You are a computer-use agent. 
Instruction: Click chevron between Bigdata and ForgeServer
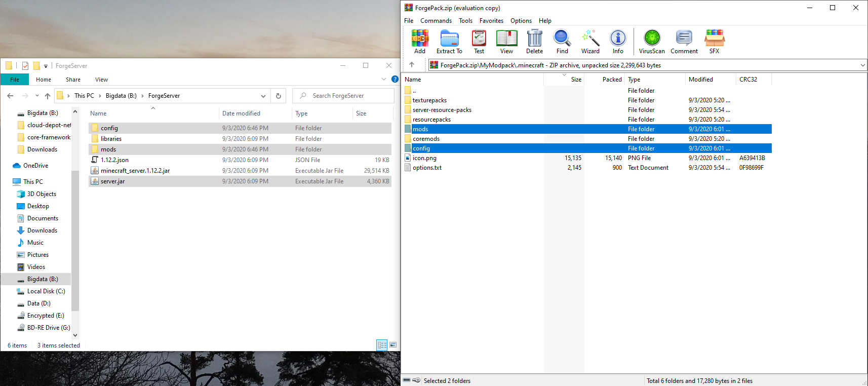142,96
